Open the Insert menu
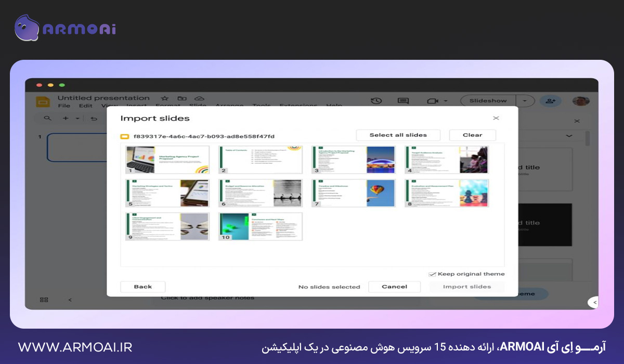Image resolution: width=624 pixels, height=364 pixels. tap(137, 106)
